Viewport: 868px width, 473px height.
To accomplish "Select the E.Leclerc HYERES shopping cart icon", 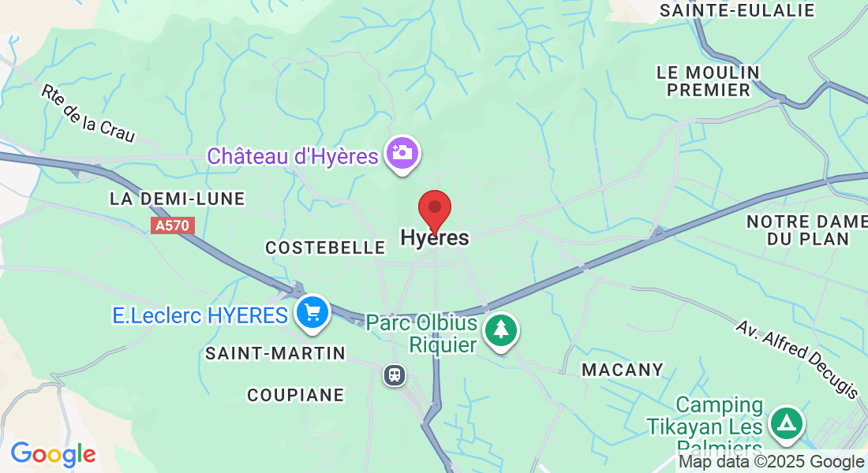I will (x=312, y=314).
